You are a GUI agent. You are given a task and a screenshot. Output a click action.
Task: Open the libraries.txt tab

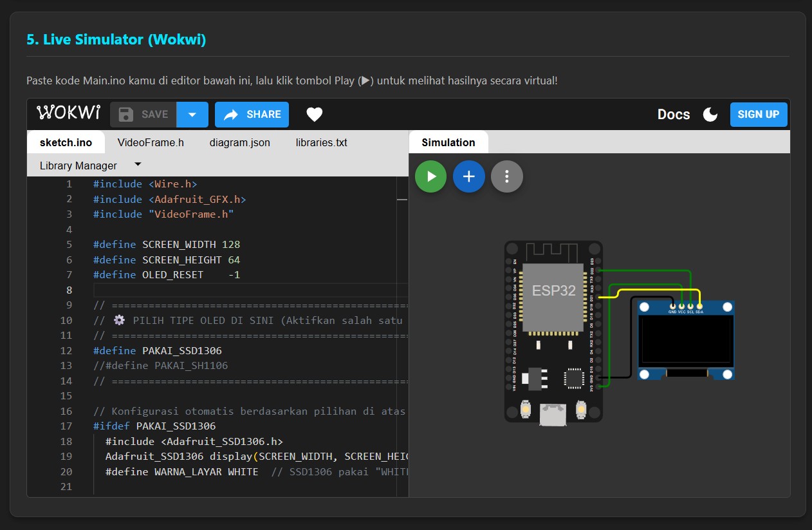click(322, 142)
